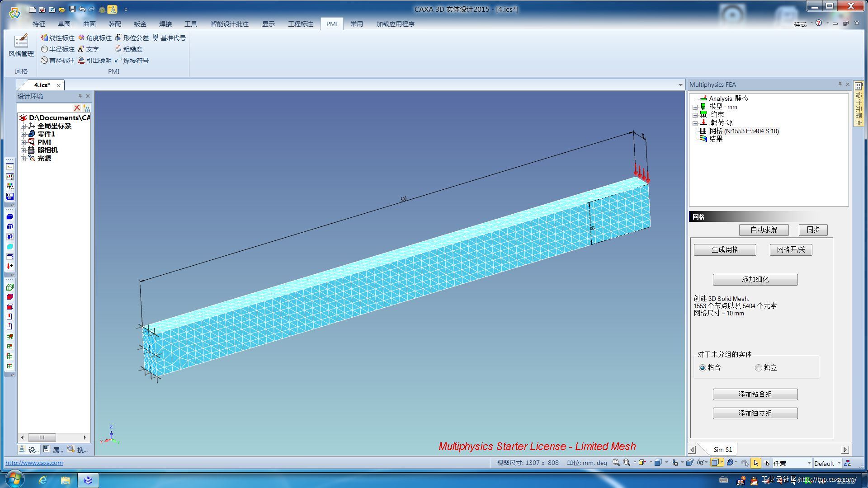Expand the 零件1 tree node
The height and width of the screenshot is (488, 868).
click(x=23, y=134)
